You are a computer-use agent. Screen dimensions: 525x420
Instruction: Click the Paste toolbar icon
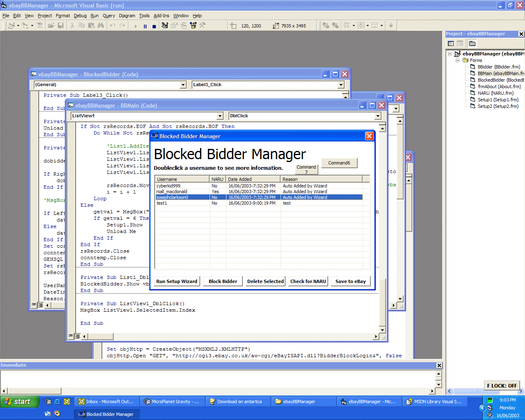[x=91, y=25]
